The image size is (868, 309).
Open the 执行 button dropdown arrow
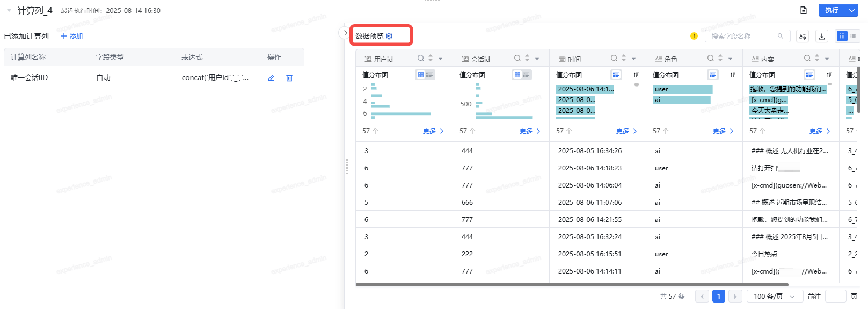[852, 10]
